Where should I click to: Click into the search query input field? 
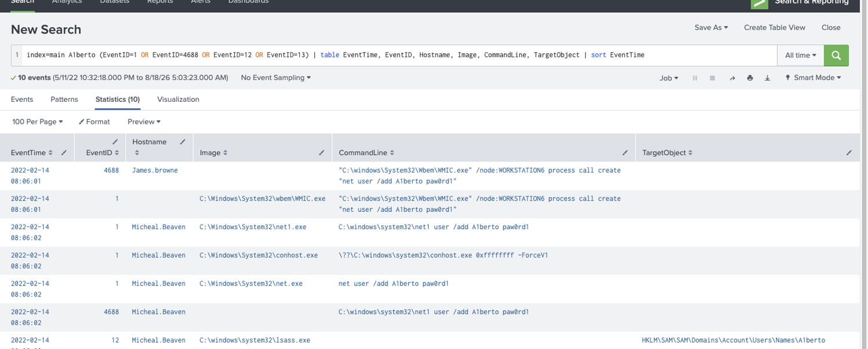399,56
